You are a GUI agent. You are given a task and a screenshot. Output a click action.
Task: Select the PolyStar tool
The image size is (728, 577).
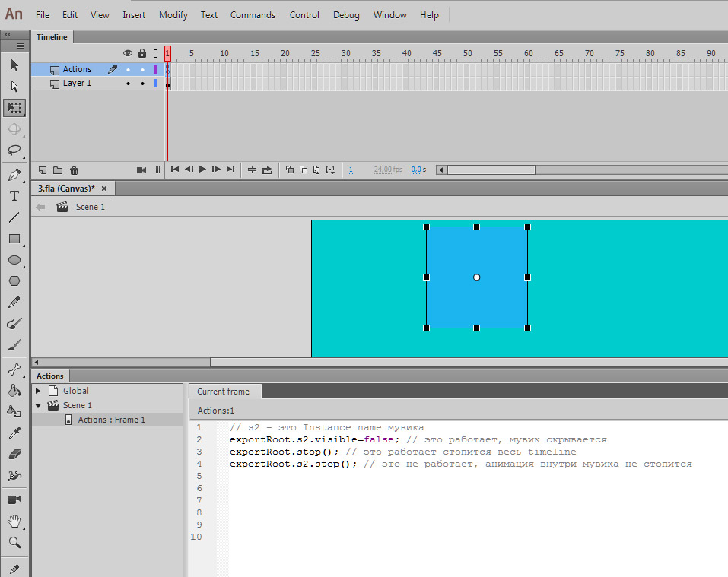14,281
